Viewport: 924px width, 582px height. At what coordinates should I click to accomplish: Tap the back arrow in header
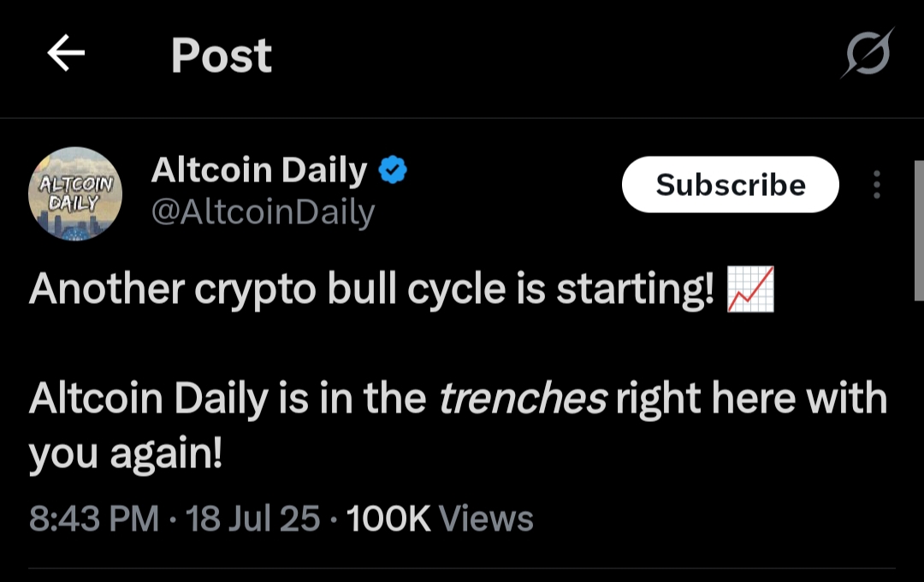66,56
